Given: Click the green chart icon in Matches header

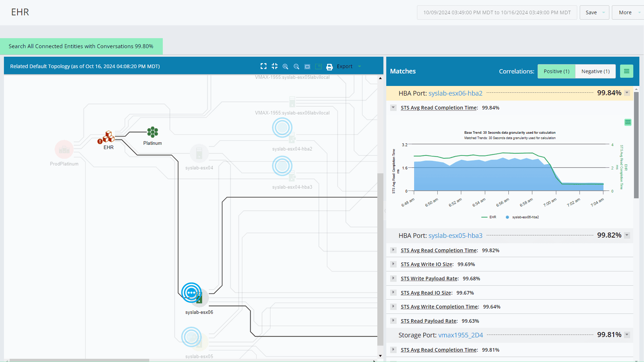Looking at the screenshot, I should (627, 71).
